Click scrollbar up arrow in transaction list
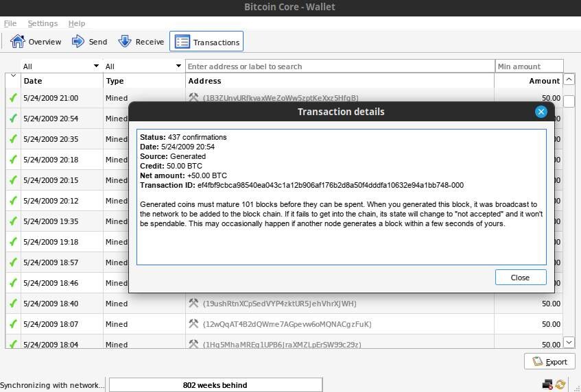Viewport: 581px width, 392px height. click(569, 79)
